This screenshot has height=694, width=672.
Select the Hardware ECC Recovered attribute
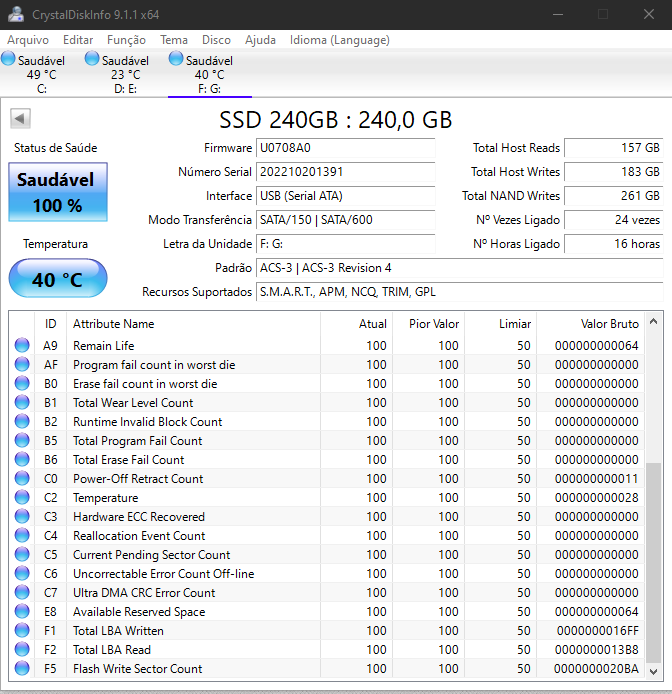pos(139,517)
